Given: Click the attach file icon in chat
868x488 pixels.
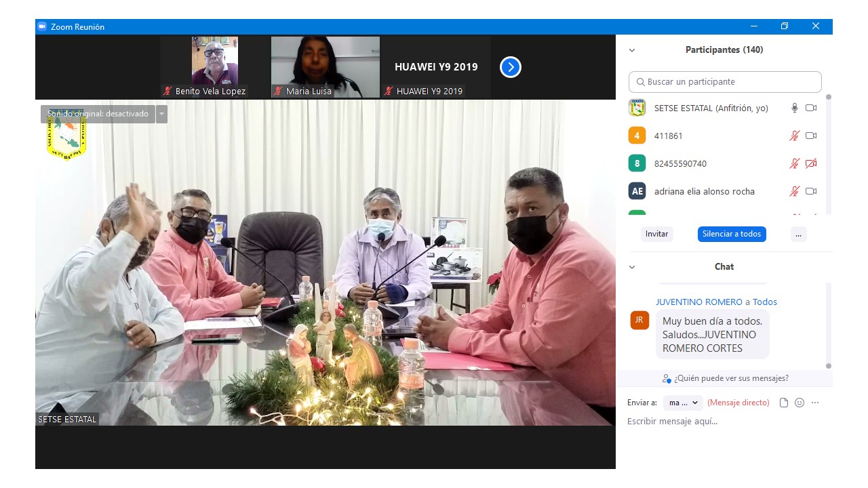Looking at the screenshot, I should (x=784, y=403).
